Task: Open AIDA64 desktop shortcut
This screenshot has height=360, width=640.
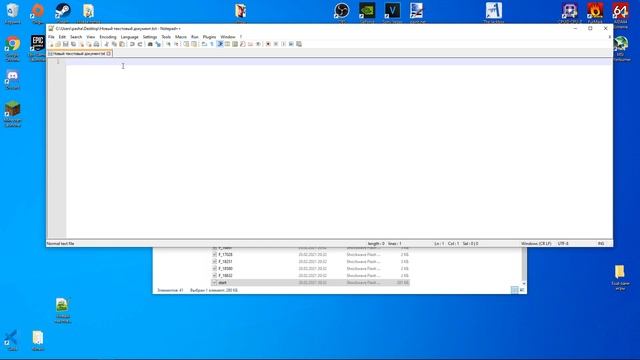Action: point(620,15)
